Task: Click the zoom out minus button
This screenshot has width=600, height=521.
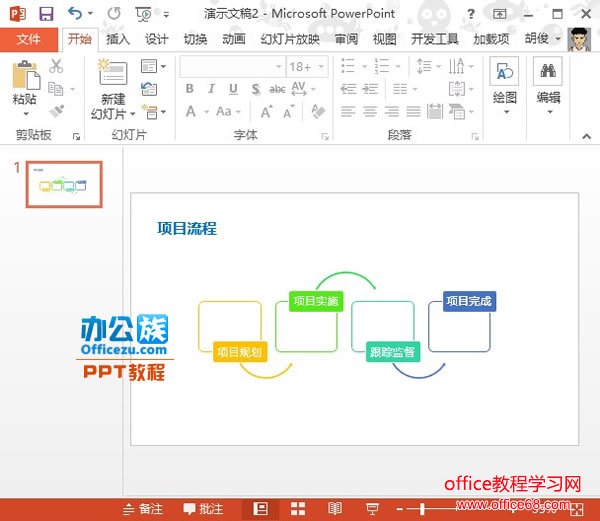Action: pos(400,509)
